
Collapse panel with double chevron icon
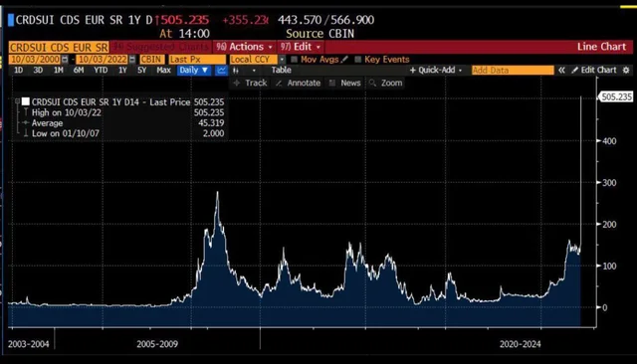(561, 70)
